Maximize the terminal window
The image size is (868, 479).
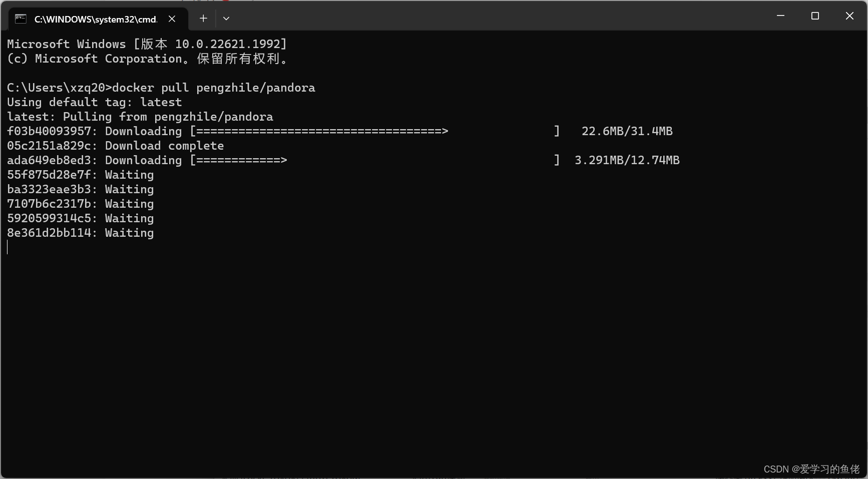tap(815, 16)
